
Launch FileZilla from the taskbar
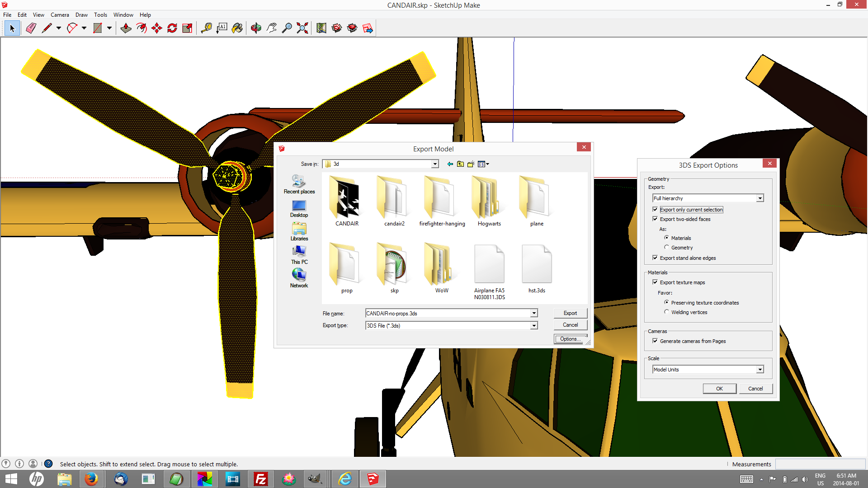(261, 479)
